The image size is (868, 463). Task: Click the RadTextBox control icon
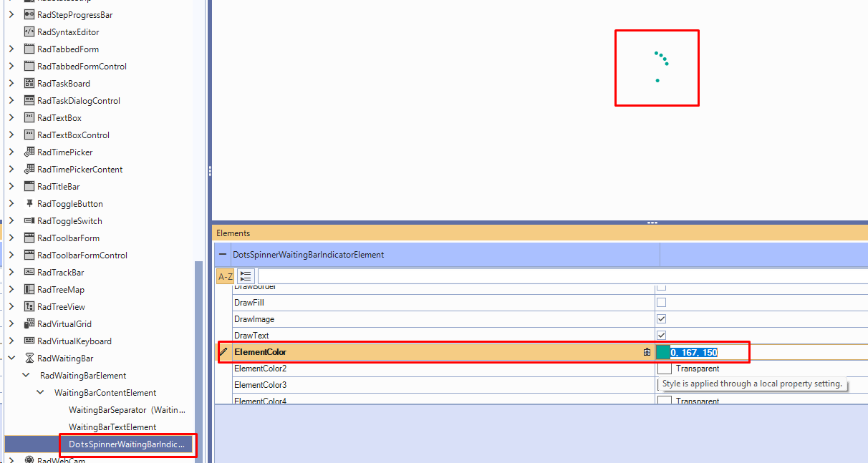[29, 118]
